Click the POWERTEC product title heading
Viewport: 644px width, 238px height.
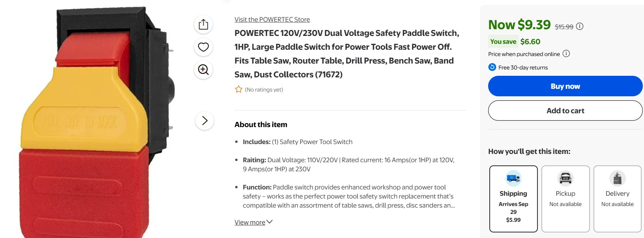coord(346,54)
